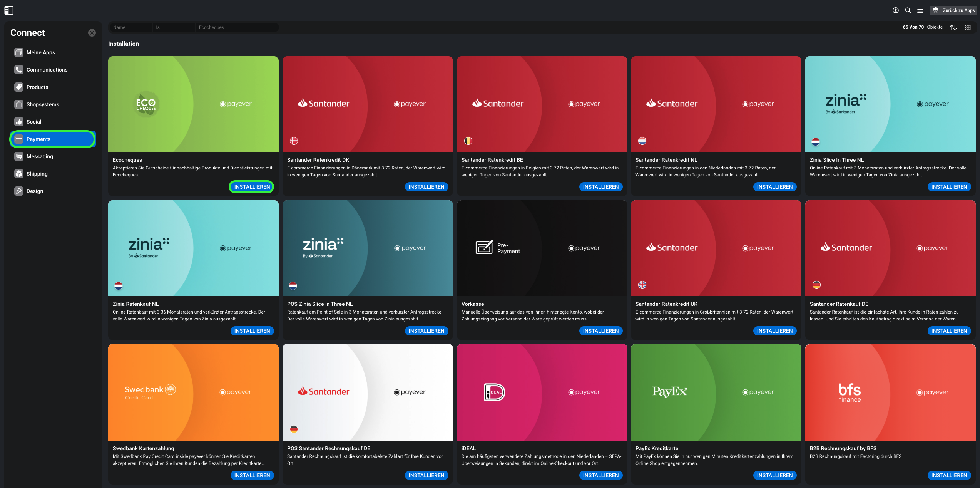Open the bfs finance thumbnail
The width and height of the screenshot is (980, 488).
point(890,392)
